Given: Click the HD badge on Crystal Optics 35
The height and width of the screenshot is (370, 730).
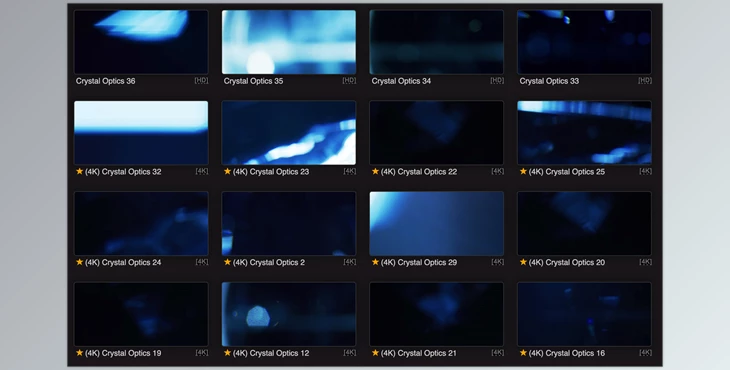Looking at the screenshot, I should pos(350,81).
